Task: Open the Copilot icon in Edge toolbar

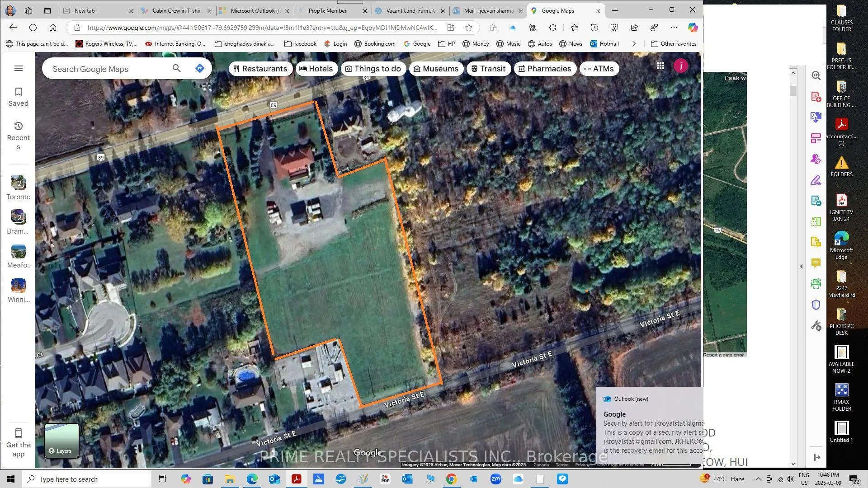Action: (x=693, y=28)
